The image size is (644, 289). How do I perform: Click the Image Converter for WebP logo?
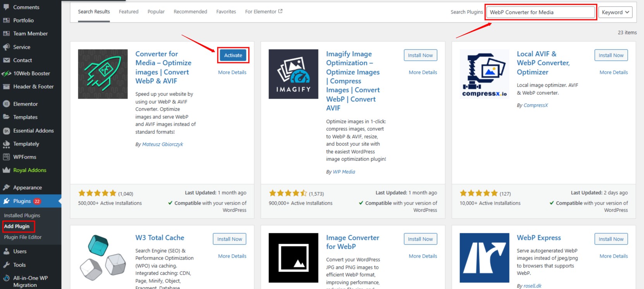coord(293,258)
